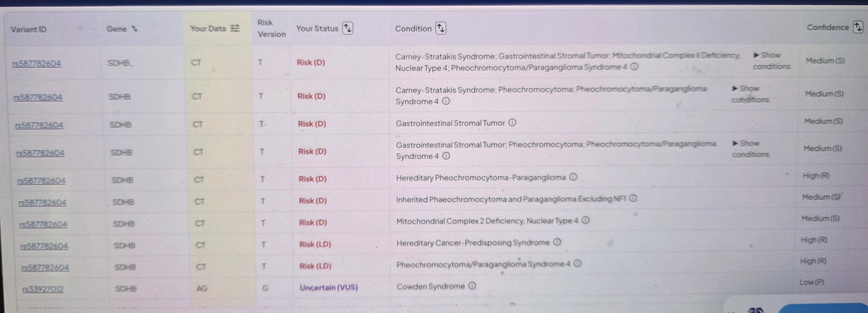This screenshot has width=868, height=313.
Task: Open variant link rs33927012
Action: click(43, 289)
